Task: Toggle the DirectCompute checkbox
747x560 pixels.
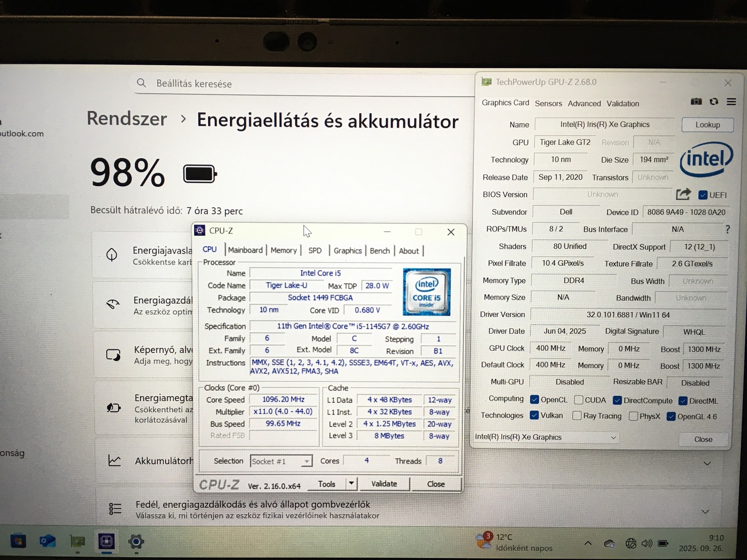Action: [x=617, y=400]
